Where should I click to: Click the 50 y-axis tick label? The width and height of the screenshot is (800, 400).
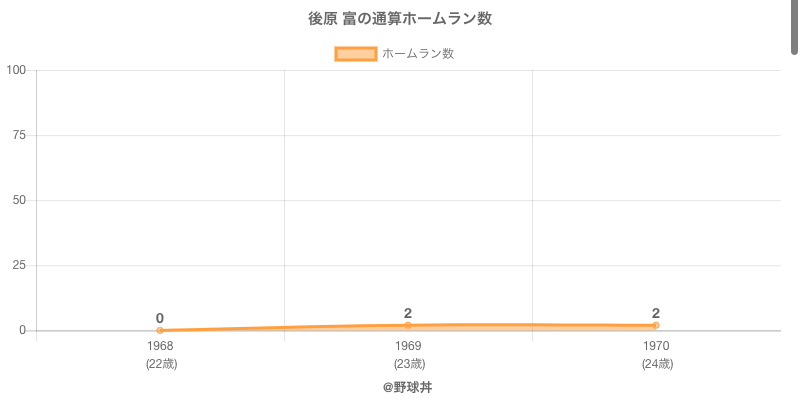click(19, 200)
